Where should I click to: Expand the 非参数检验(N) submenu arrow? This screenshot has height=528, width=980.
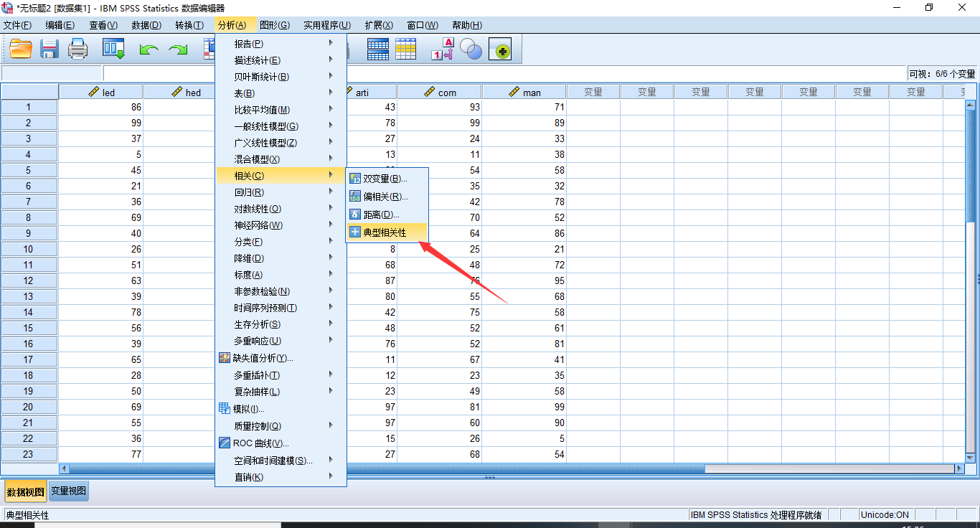[331, 291]
